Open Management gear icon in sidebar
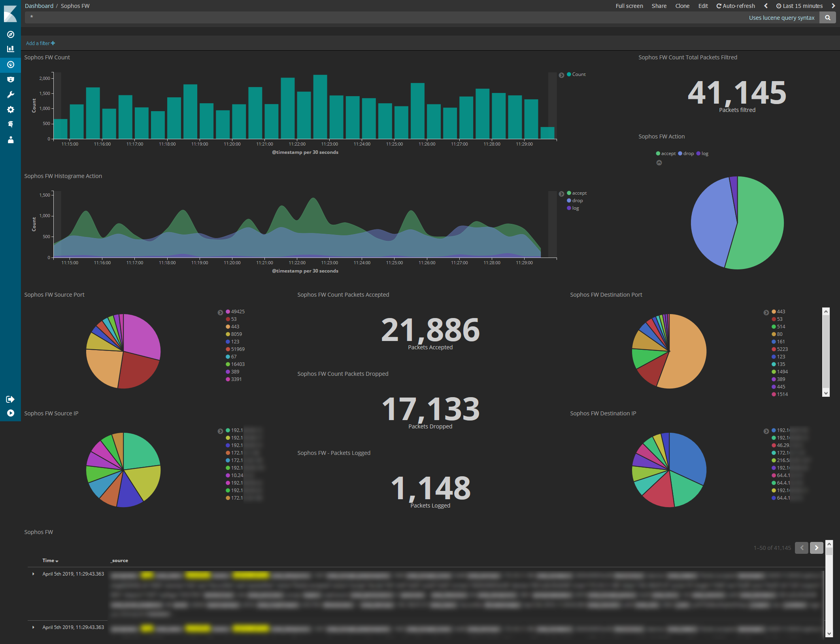 (11, 110)
